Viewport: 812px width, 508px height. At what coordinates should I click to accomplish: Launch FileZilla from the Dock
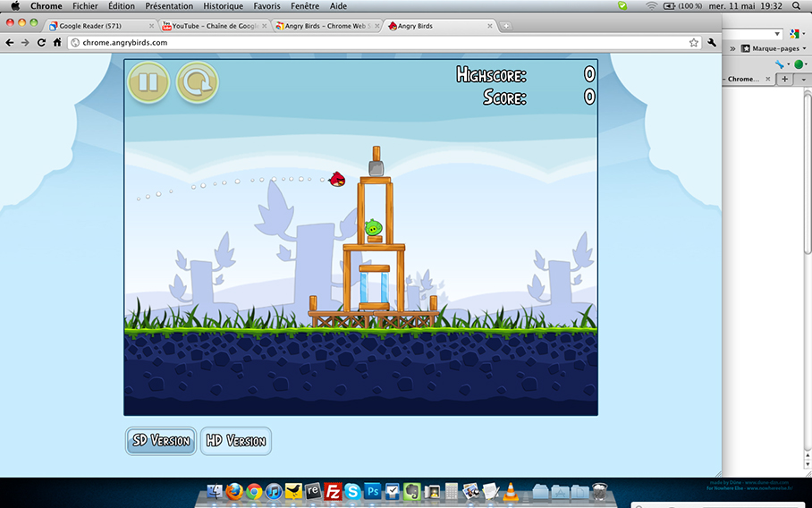[x=333, y=491]
